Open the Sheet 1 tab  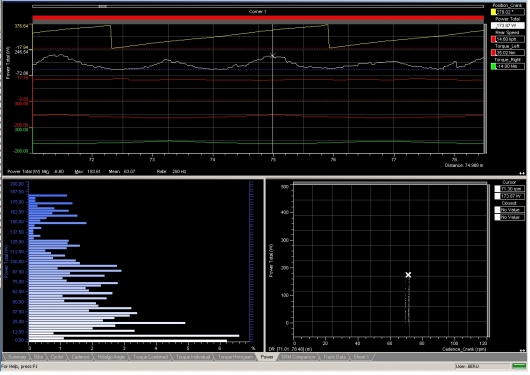(x=361, y=357)
